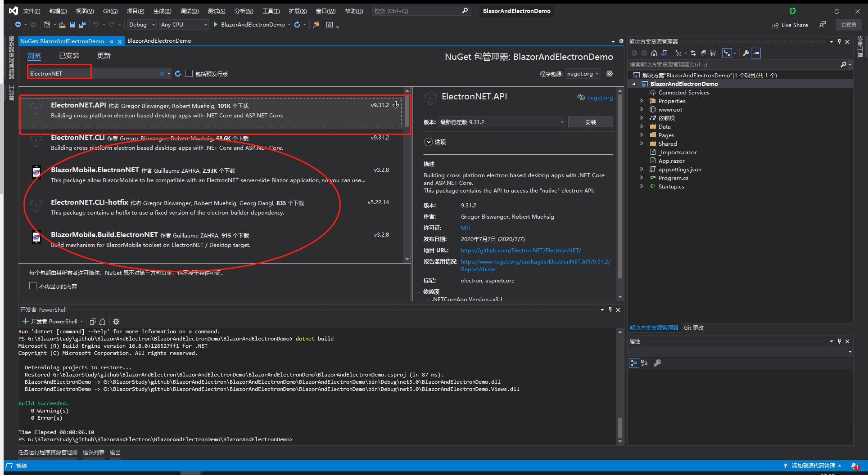The width and height of the screenshot is (868, 475).
Task: Click the New Project toolbar icon
Action: click(47, 25)
